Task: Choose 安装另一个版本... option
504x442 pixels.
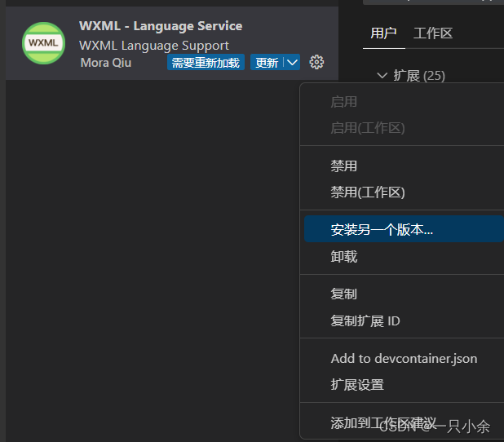Action: click(x=404, y=229)
